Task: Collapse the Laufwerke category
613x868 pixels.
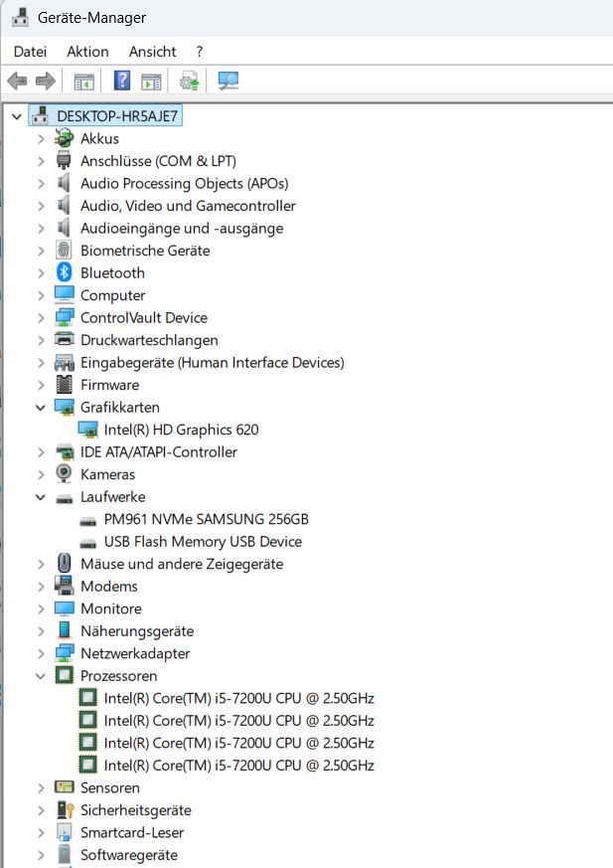Action: click(41, 497)
